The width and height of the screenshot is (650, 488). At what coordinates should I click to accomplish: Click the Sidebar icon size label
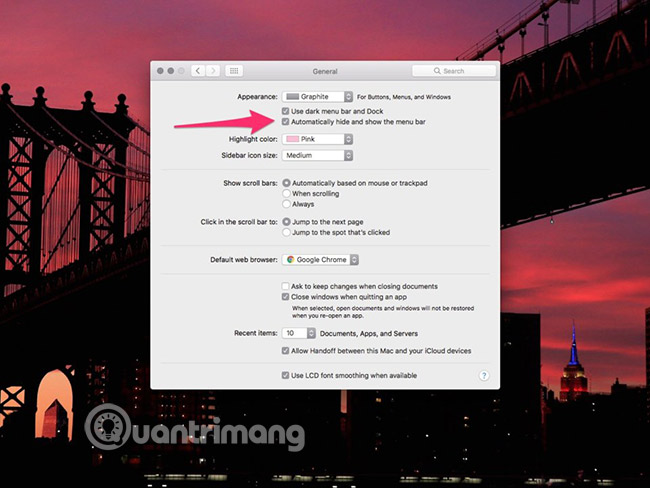[249, 155]
